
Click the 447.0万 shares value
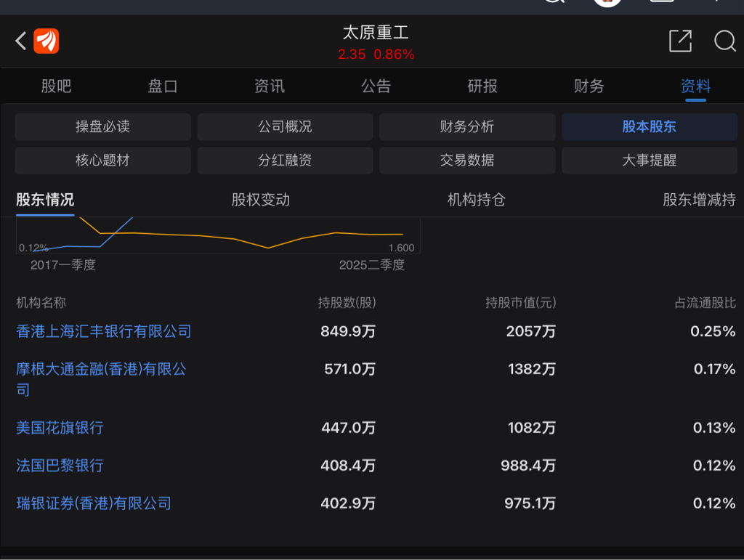pos(348,428)
